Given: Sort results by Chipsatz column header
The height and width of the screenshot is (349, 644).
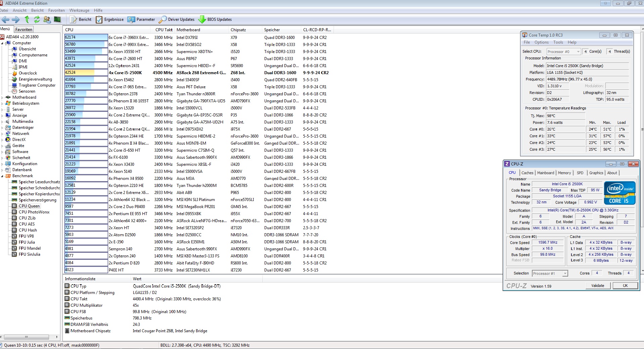Looking at the screenshot, I should tap(246, 30).
